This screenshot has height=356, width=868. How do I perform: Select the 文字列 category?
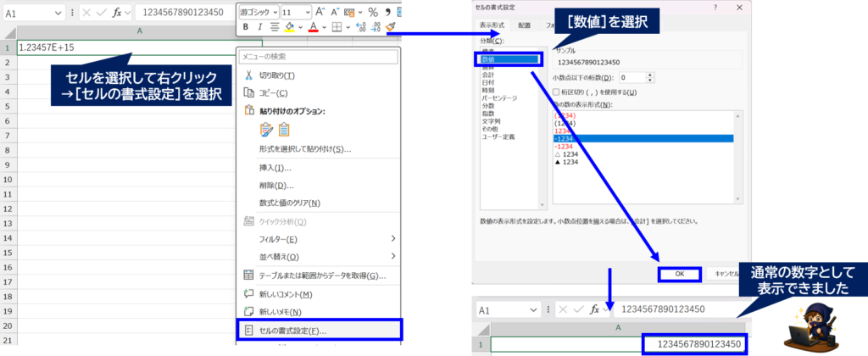point(492,120)
